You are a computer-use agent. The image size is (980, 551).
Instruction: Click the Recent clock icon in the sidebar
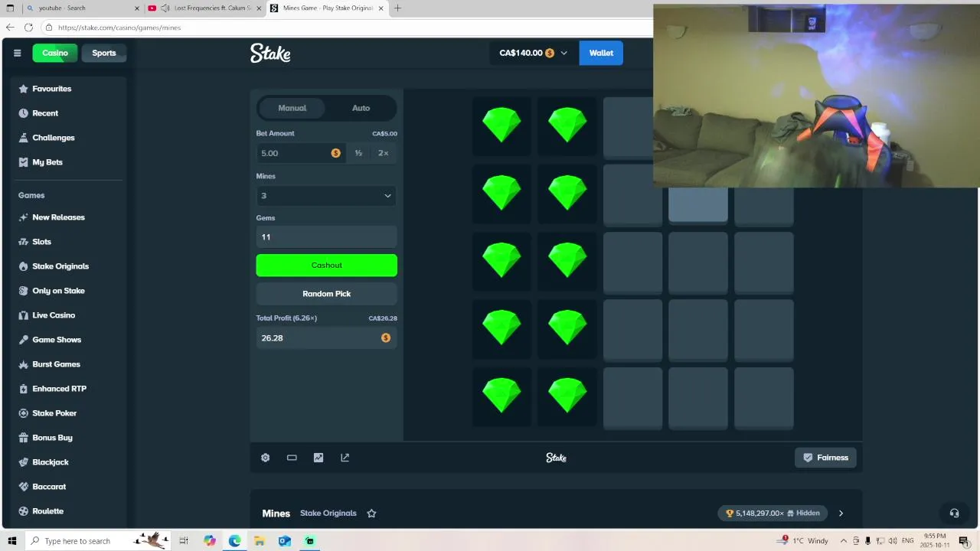click(x=23, y=113)
